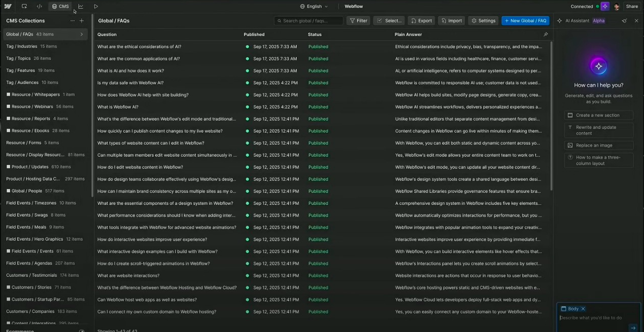644x332 pixels.
Task: Sort by the Question column header
Action: point(107,34)
